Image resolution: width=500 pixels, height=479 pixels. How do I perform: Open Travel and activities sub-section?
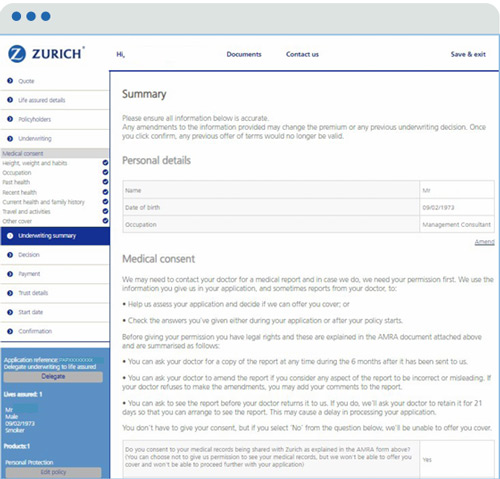click(x=26, y=212)
